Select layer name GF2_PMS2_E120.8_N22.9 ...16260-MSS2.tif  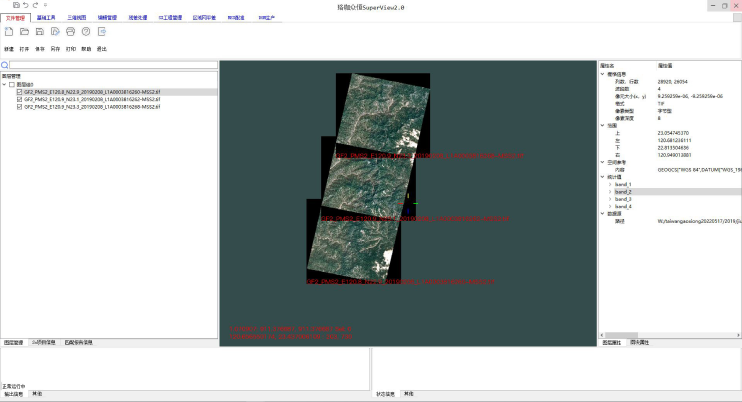tap(92, 92)
